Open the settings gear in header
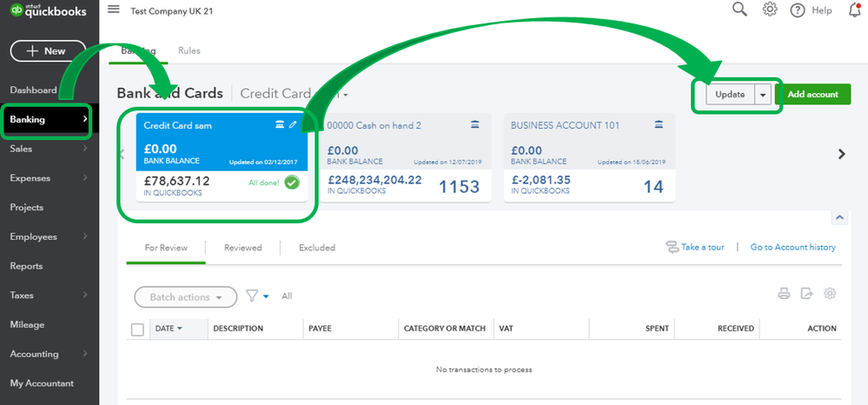The width and height of the screenshot is (868, 405). point(770,10)
